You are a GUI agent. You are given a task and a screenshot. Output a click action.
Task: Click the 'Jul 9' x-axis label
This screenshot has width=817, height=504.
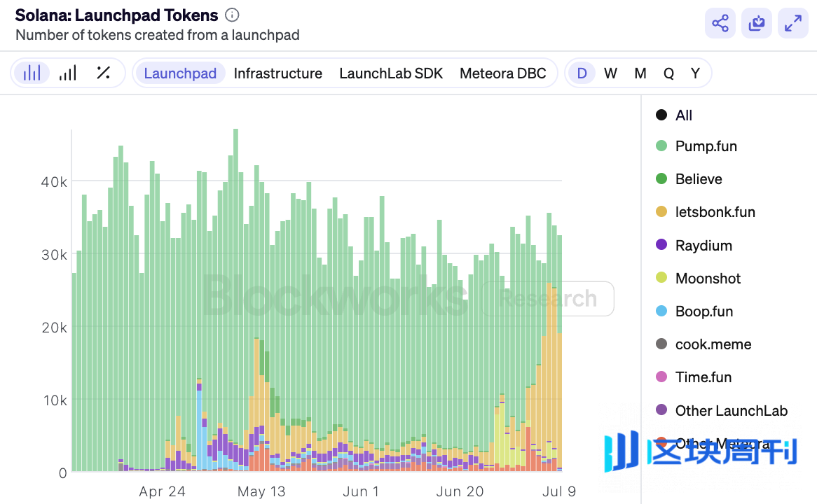(x=559, y=491)
